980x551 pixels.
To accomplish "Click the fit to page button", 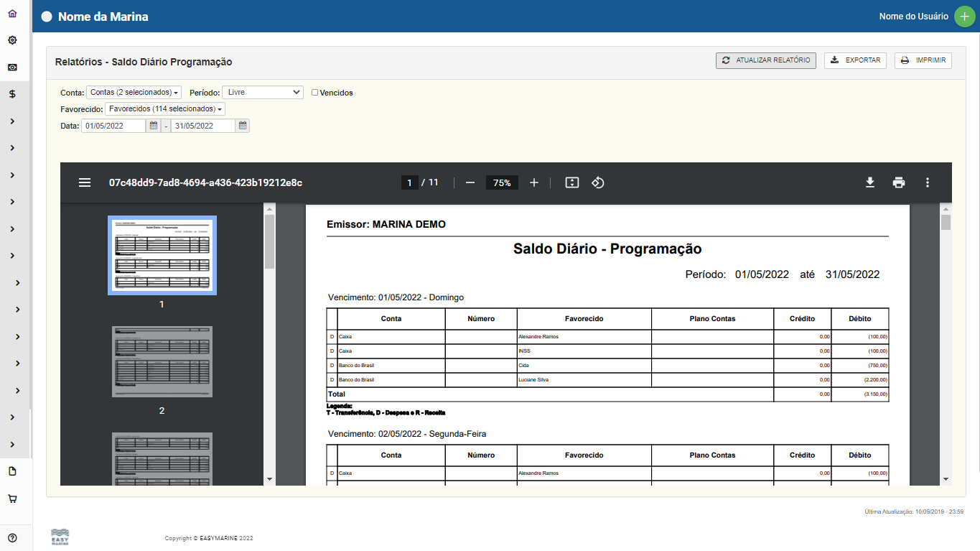I will point(571,183).
